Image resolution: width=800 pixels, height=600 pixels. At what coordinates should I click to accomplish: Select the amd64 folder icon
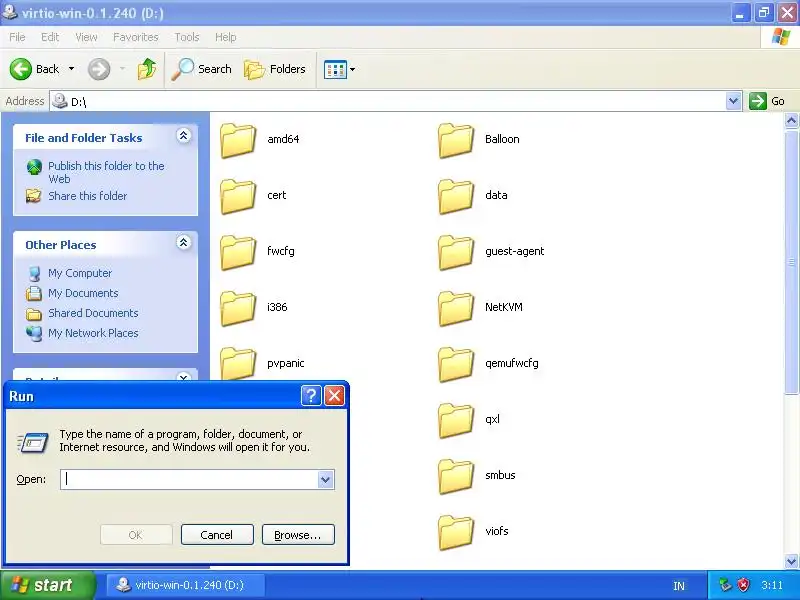(238, 140)
